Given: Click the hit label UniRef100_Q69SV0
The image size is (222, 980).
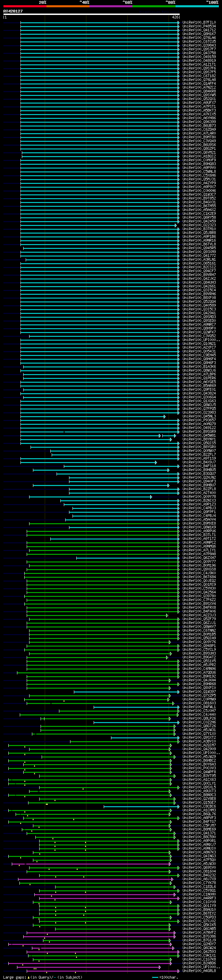Looking at the screenshot, I should coord(199,867).
